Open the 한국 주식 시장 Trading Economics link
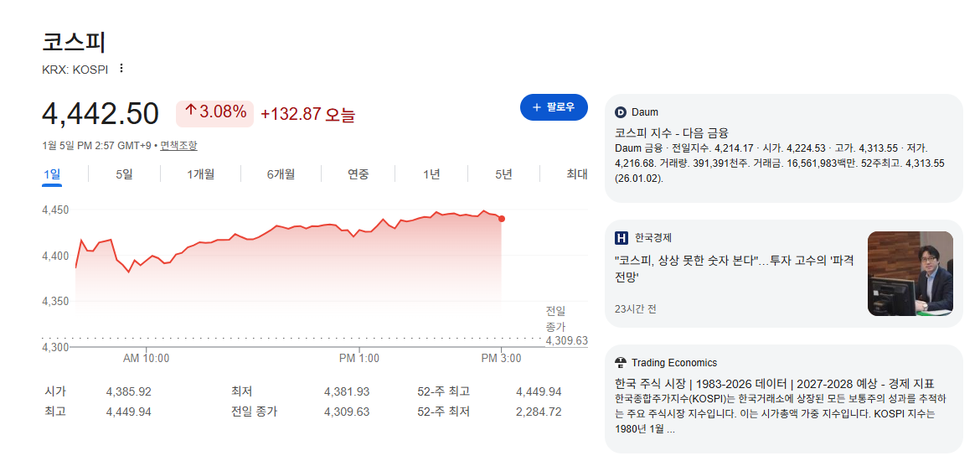 tap(774, 383)
